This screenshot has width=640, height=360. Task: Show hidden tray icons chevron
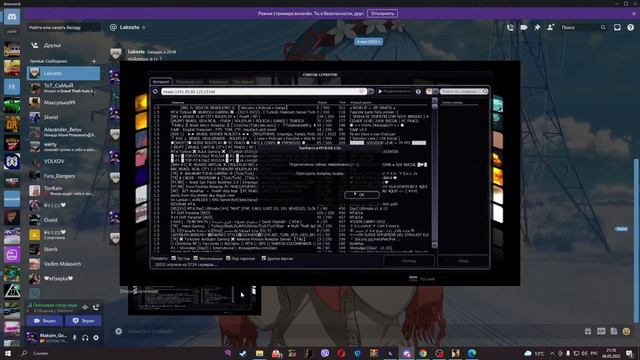tap(552, 353)
